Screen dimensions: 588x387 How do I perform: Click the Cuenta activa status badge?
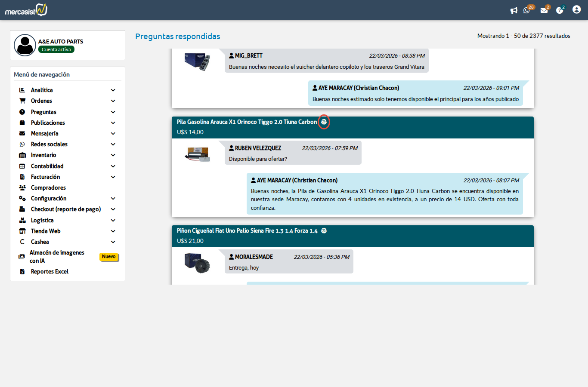[x=56, y=49]
